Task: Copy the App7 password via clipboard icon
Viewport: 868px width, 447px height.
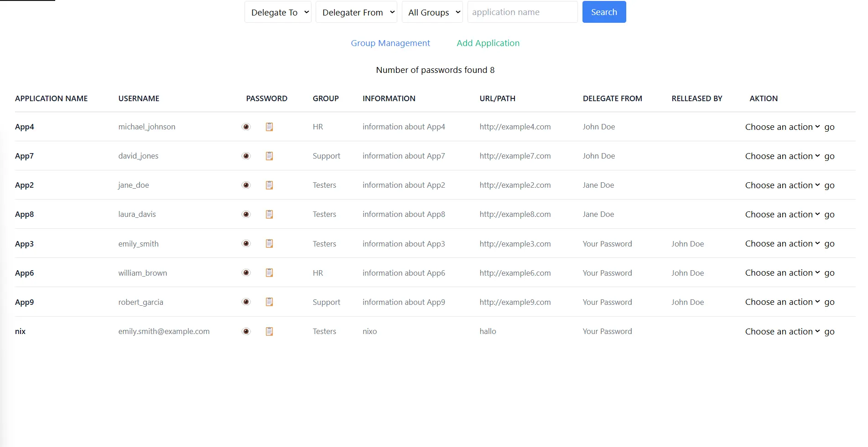Action: coord(270,156)
